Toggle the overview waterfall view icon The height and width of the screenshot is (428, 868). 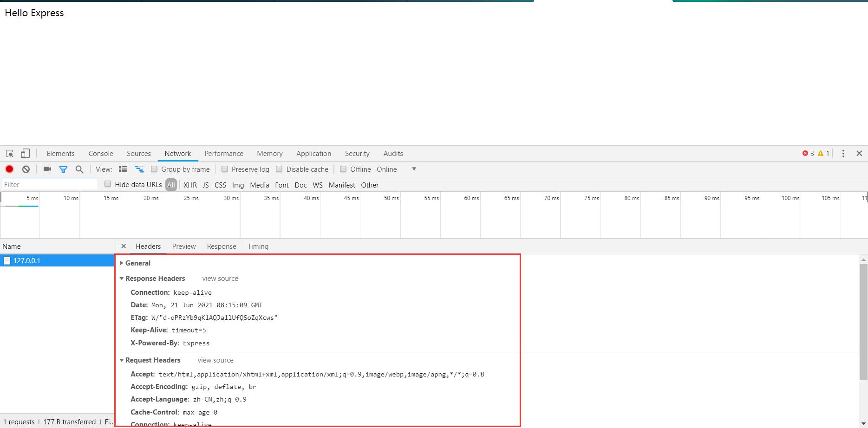click(139, 169)
